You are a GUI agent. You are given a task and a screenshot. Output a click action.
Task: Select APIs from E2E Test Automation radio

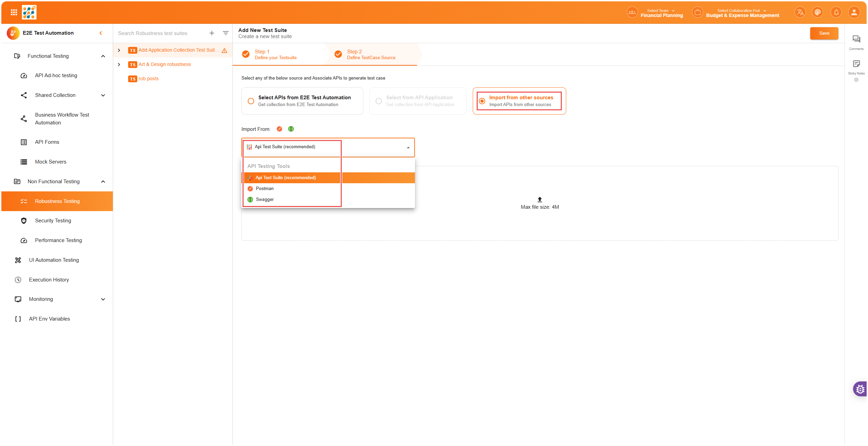tap(251, 101)
